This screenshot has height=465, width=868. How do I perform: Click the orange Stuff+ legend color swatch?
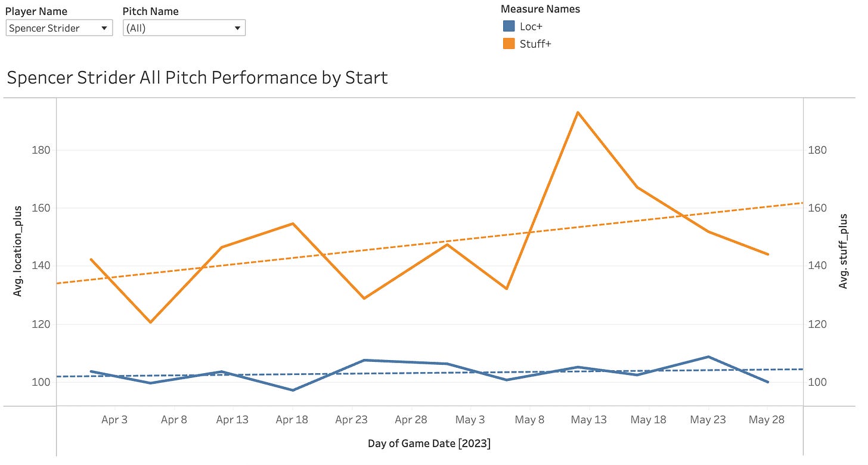point(509,44)
